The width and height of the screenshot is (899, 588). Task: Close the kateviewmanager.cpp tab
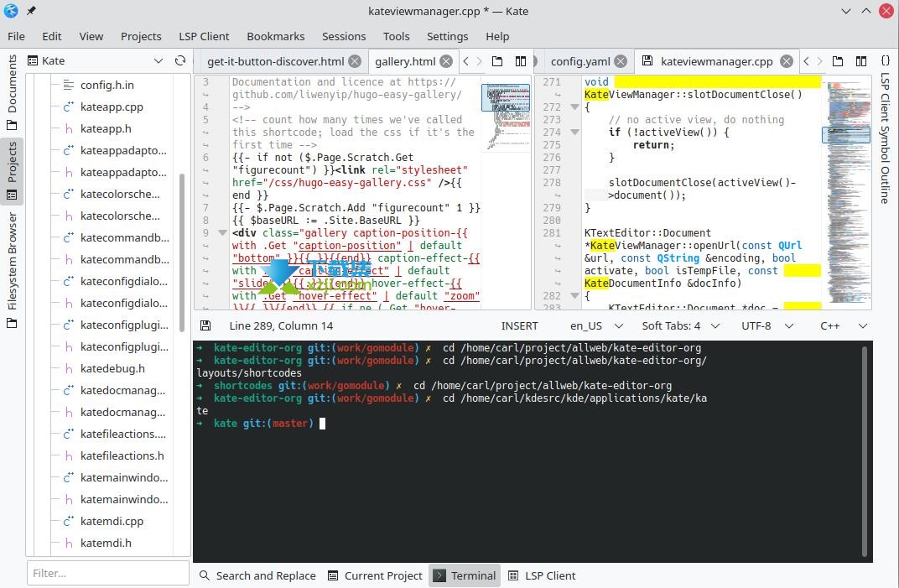pyautogui.click(x=787, y=61)
